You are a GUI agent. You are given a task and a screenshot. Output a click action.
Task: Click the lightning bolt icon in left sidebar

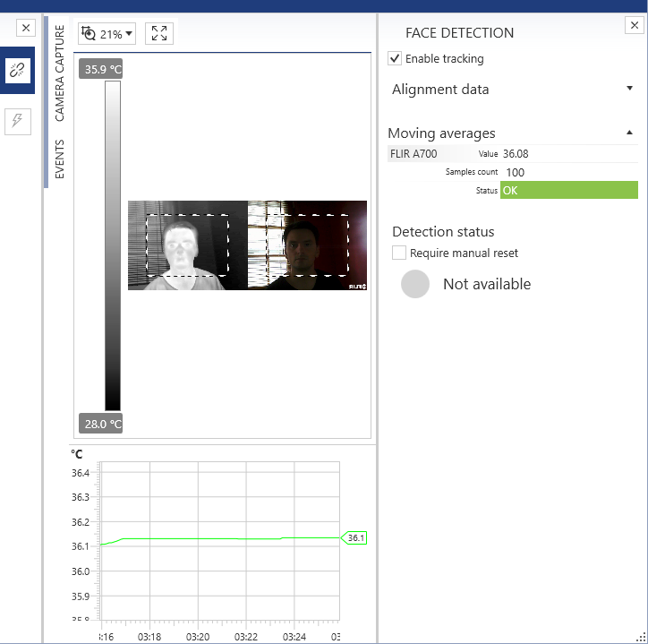[x=17, y=121]
